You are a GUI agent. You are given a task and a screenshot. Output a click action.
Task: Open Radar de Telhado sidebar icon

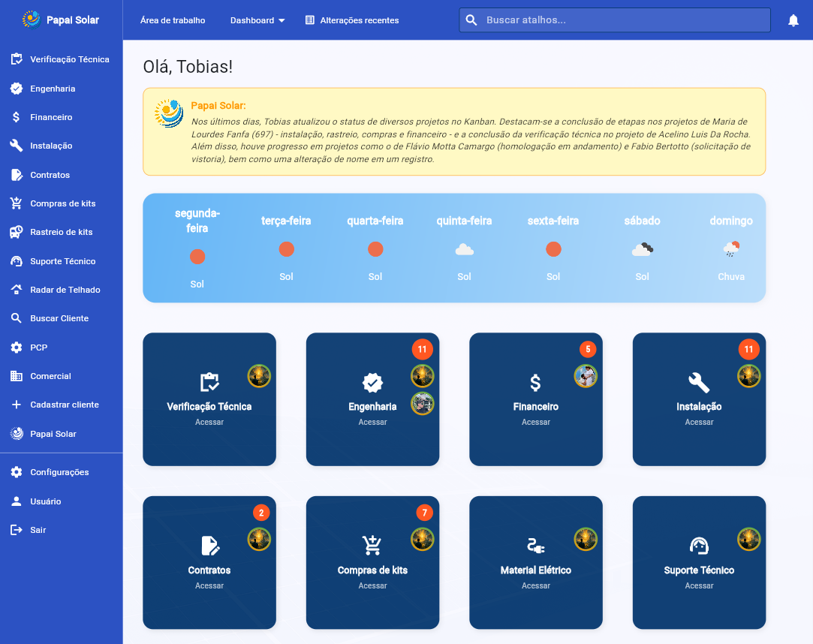pyautogui.click(x=17, y=290)
